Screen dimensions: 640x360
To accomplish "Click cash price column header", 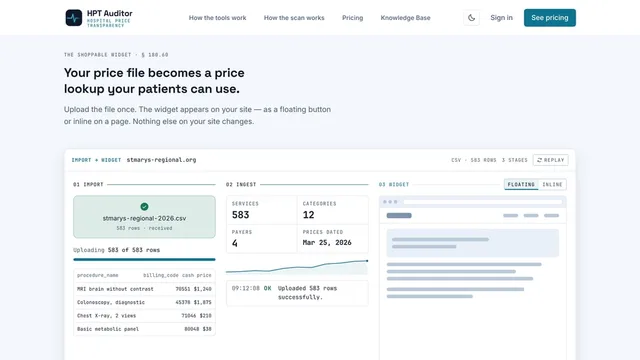I will click(197, 276).
